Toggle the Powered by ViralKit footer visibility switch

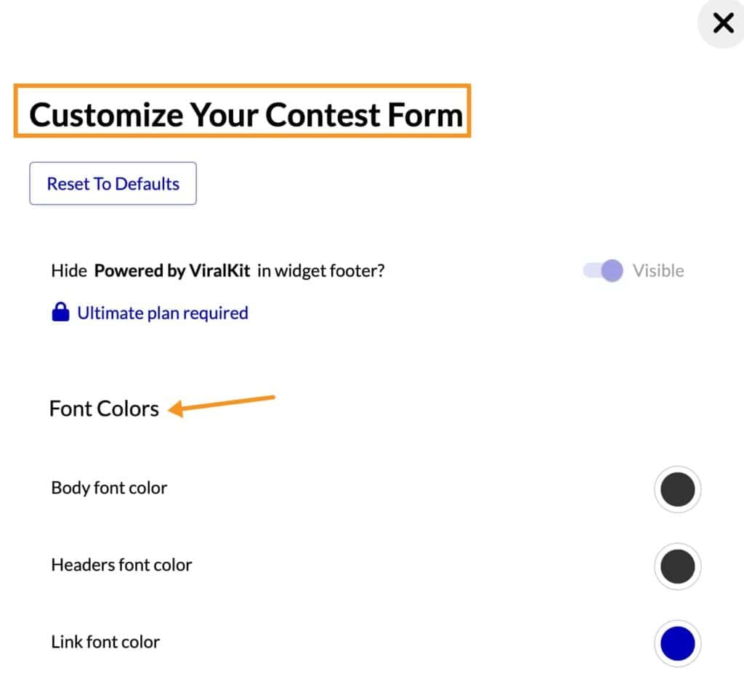(603, 270)
